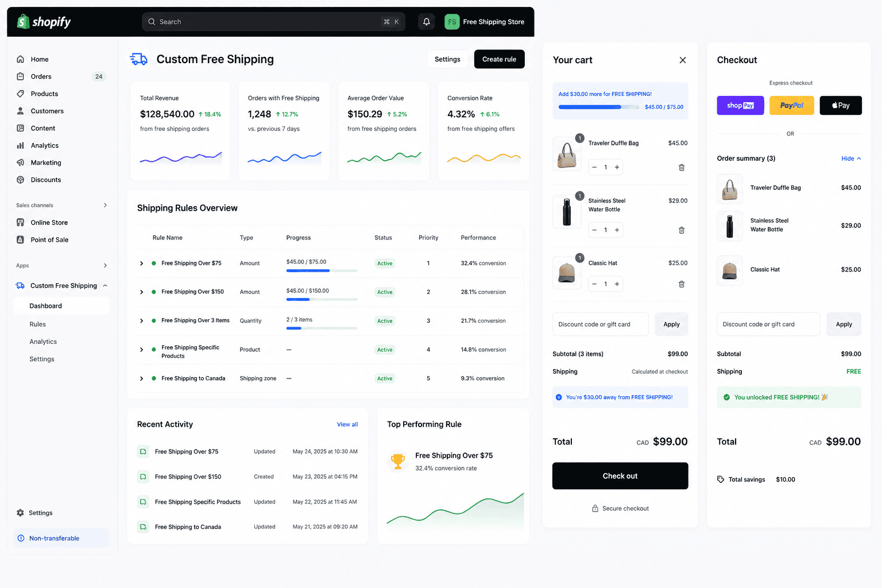Click the cart free shipping progress bar

coord(598,107)
